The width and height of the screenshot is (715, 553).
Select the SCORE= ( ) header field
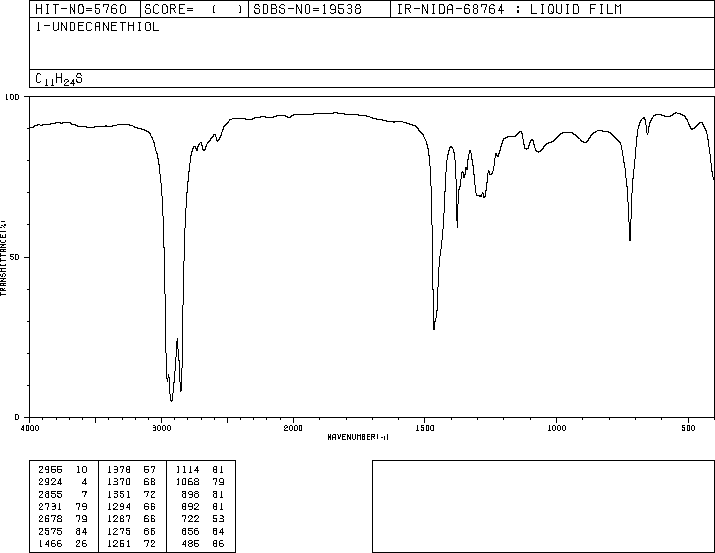193,9
